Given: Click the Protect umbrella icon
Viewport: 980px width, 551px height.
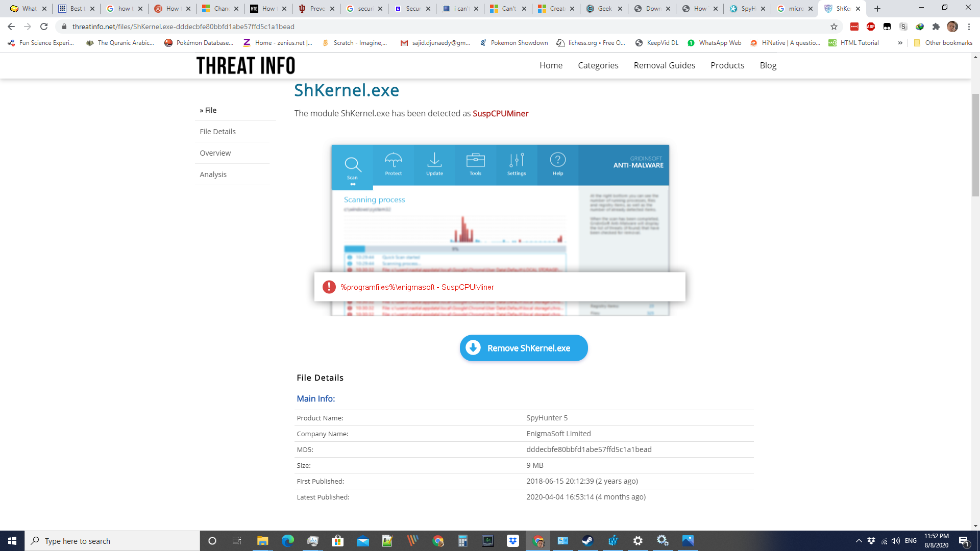Looking at the screenshot, I should (x=393, y=164).
